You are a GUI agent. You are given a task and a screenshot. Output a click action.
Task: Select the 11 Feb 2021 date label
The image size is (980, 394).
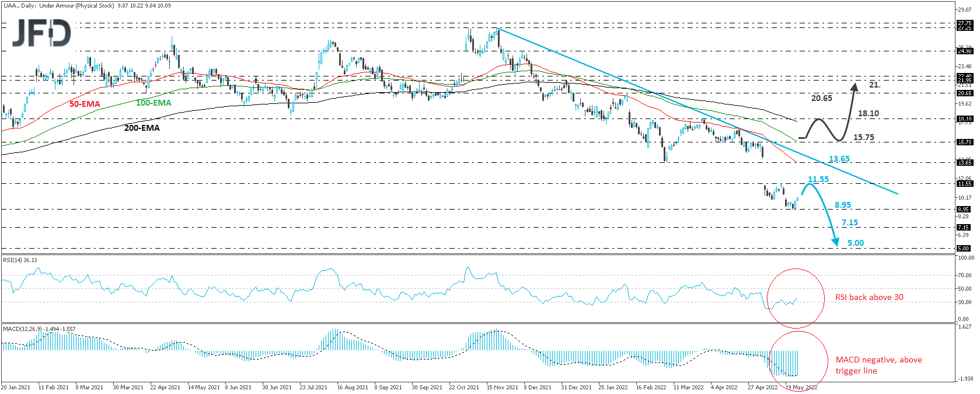pyautogui.click(x=53, y=387)
